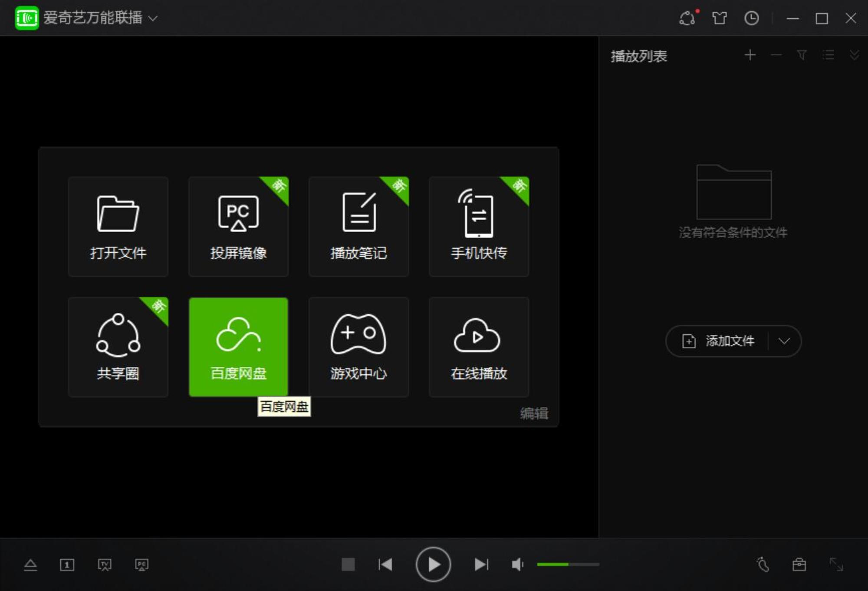Expand the 添加文件 dropdown arrow
868x591 pixels.
[x=784, y=341]
